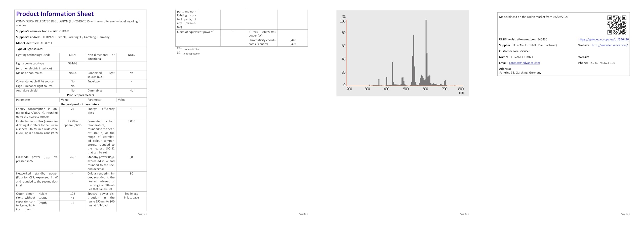644x228 pixels.
Task: Click the "Customer care service:" label
Action: [514, 51]
